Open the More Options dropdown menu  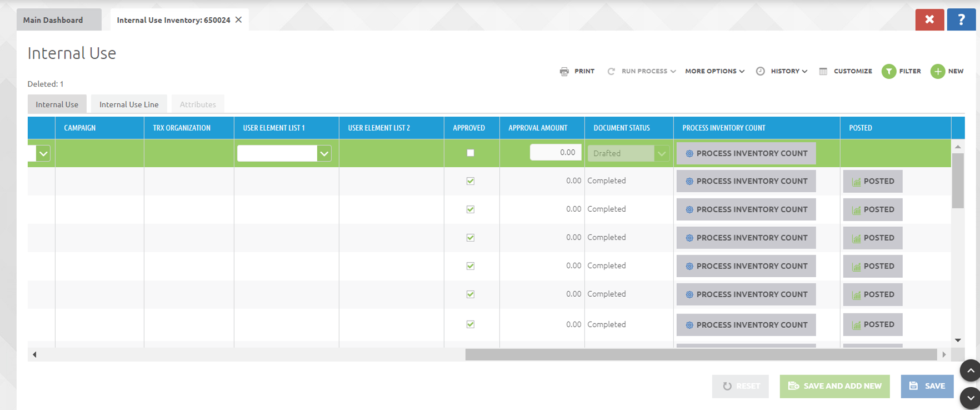tap(714, 71)
